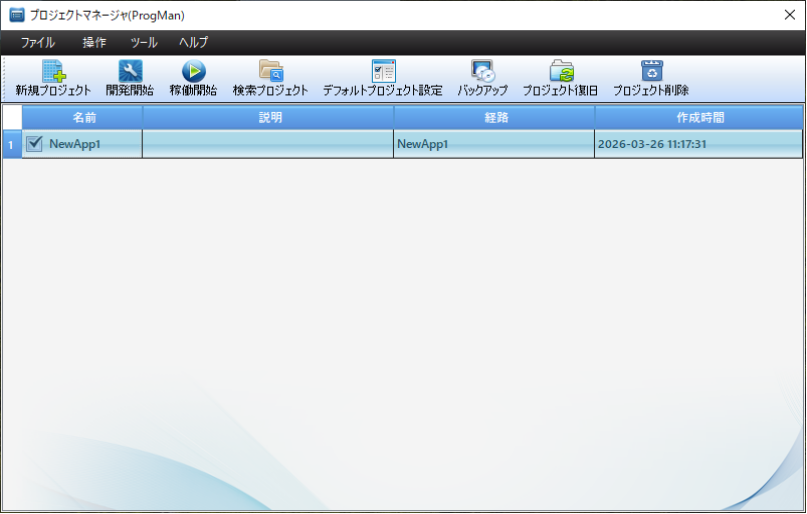The image size is (807, 514).
Task: Click the 説明 column header
Action: pyautogui.click(x=269, y=117)
